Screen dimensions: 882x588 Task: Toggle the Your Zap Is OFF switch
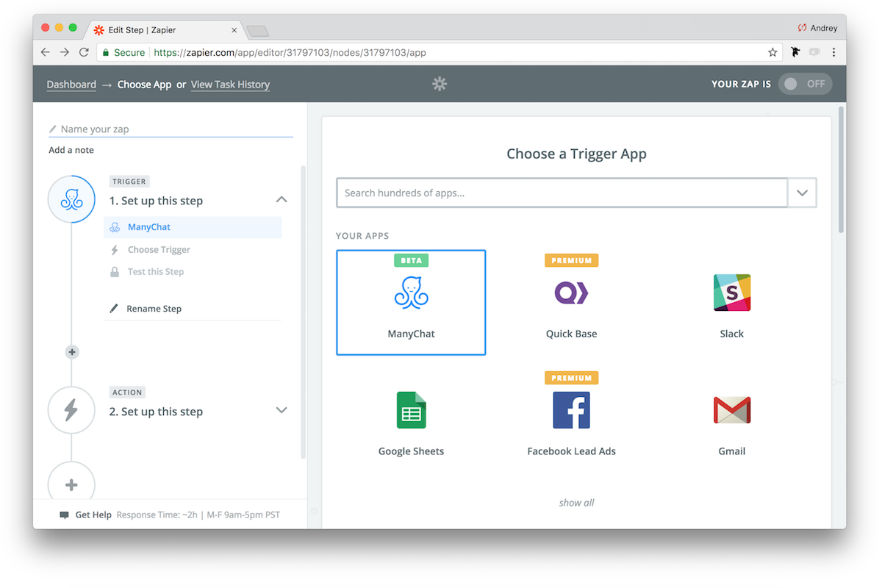point(805,84)
